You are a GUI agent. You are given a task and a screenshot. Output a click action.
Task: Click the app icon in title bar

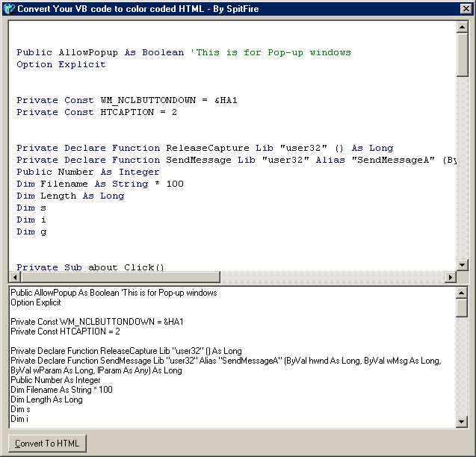click(x=9, y=9)
